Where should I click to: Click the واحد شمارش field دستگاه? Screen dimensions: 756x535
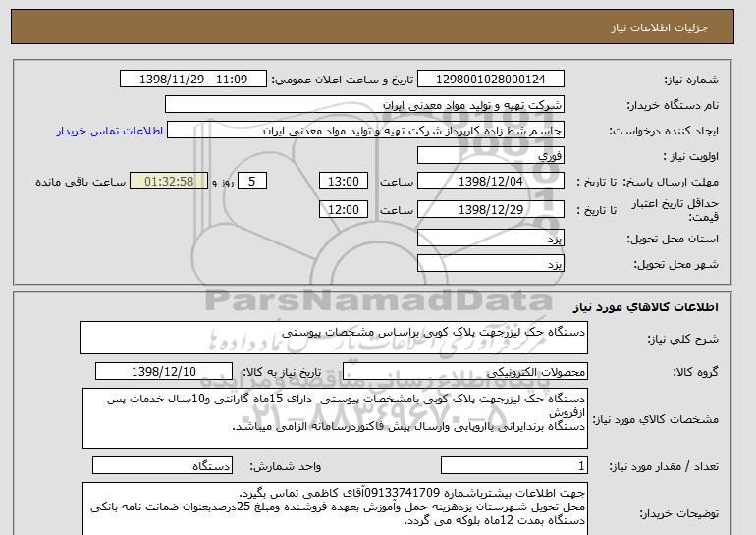[x=162, y=466]
